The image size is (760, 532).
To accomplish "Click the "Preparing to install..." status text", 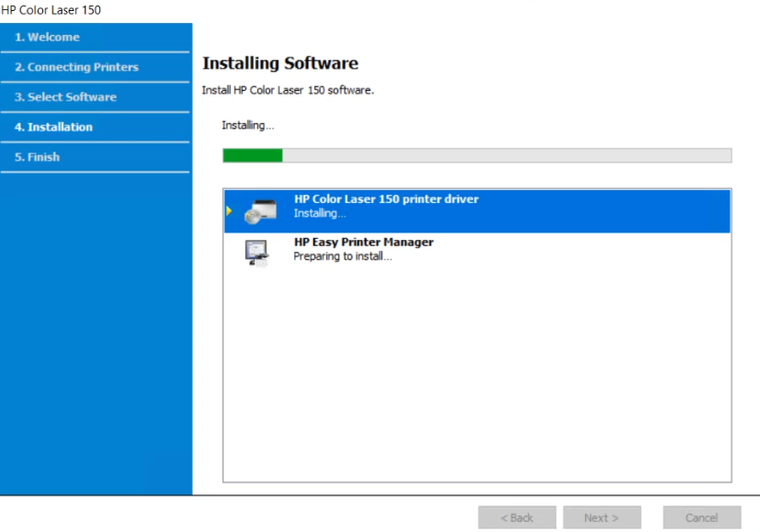I will 343,256.
